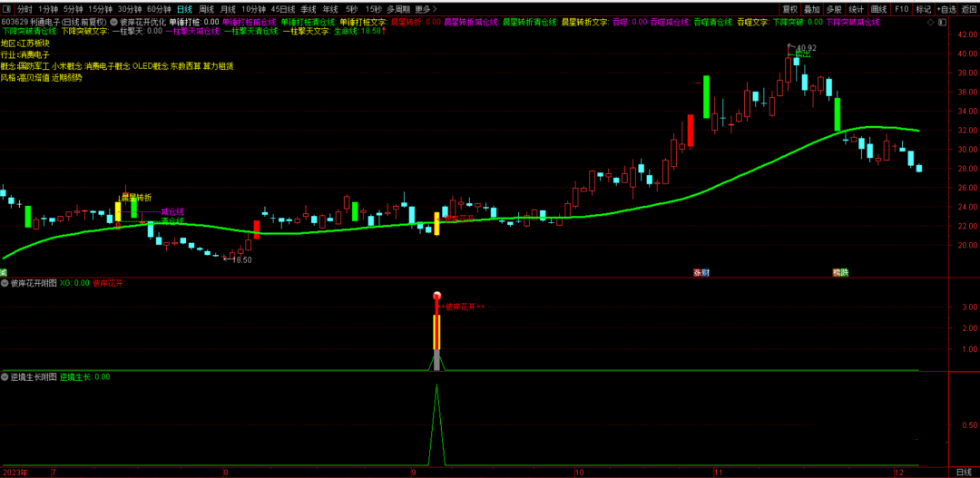Select the 60分钟 period tab
Viewport: 980px width, 478px height.
pos(160,9)
